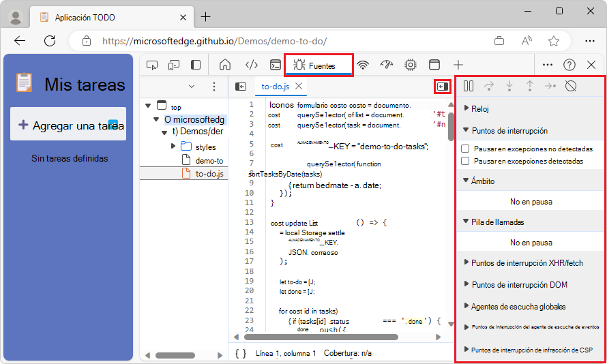Image resolution: width=607 pixels, height=364 pixels.
Task: Click the navigator horizontal scrollbar thumb
Action: point(175,355)
